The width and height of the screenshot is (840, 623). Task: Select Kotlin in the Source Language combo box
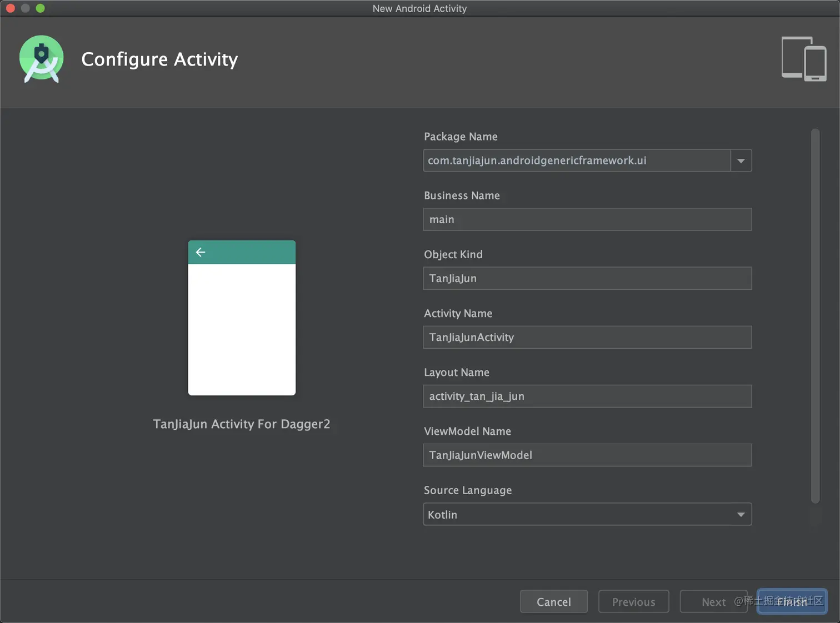point(587,514)
